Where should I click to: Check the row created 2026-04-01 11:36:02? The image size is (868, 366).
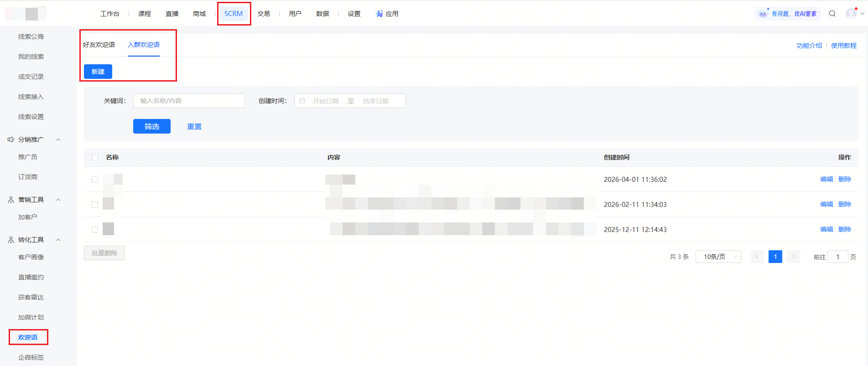click(95, 180)
